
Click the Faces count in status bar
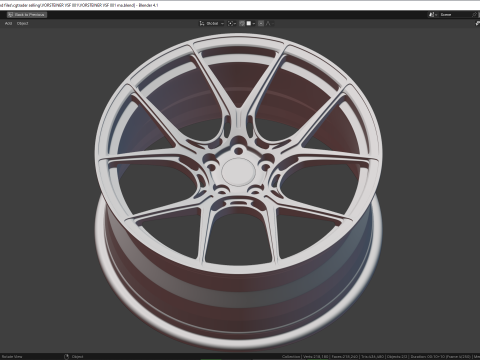click(x=345, y=357)
